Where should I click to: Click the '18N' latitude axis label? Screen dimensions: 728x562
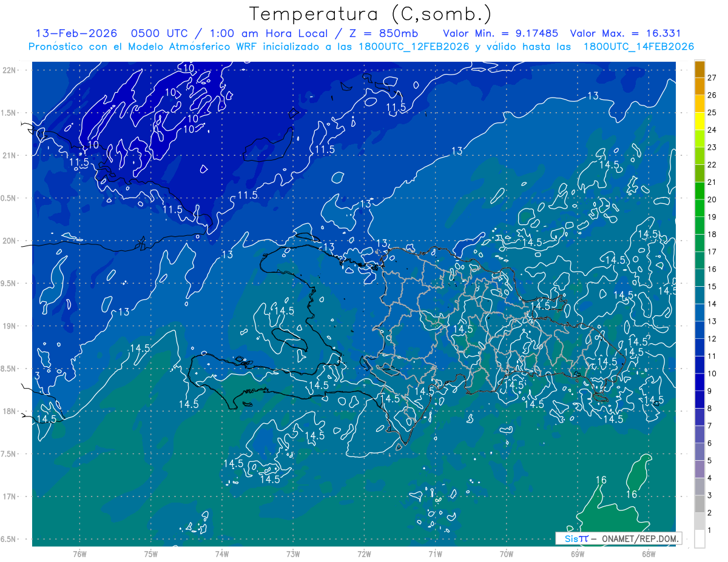(8, 412)
